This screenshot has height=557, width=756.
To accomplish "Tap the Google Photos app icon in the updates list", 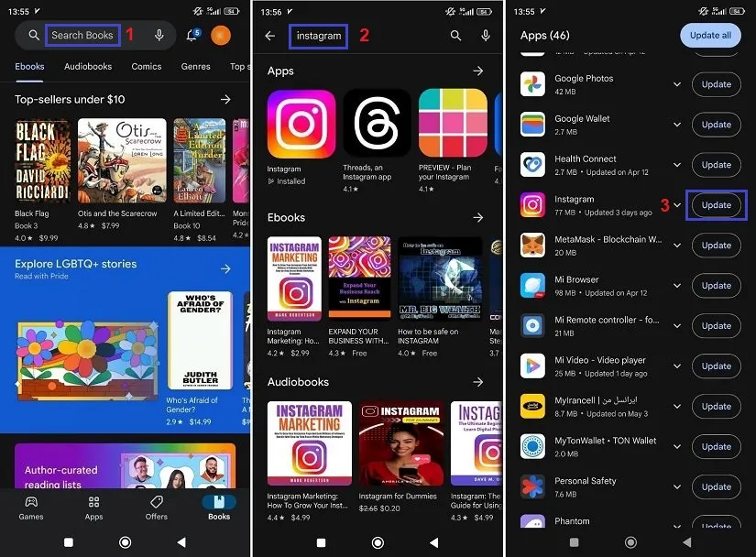I will point(532,84).
